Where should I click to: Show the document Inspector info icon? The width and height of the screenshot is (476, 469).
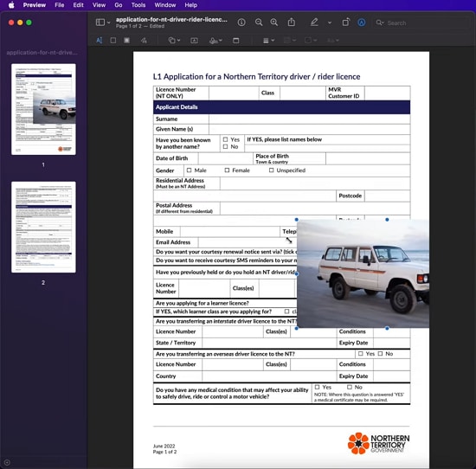pyautogui.click(x=241, y=22)
